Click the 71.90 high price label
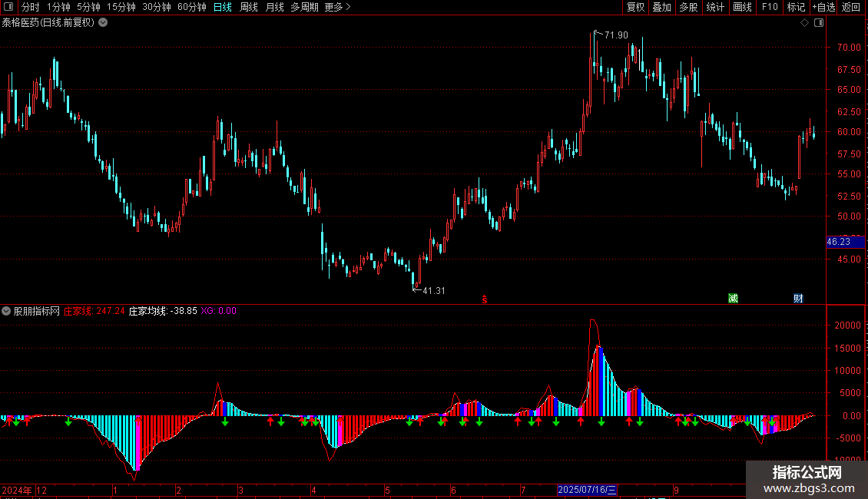Image resolution: width=868 pixels, height=499 pixels. pos(616,35)
